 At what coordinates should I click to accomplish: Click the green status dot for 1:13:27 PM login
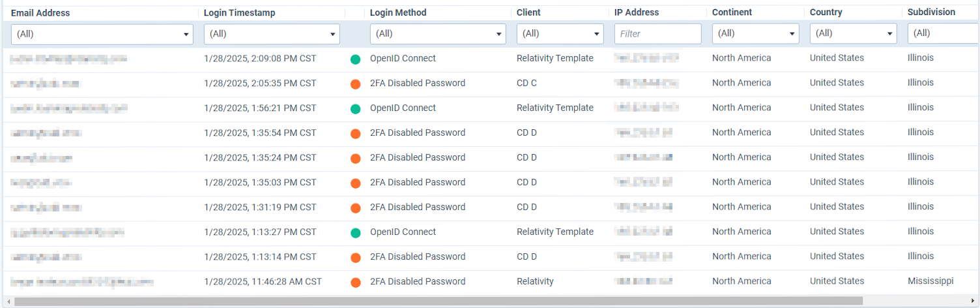(x=355, y=233)
